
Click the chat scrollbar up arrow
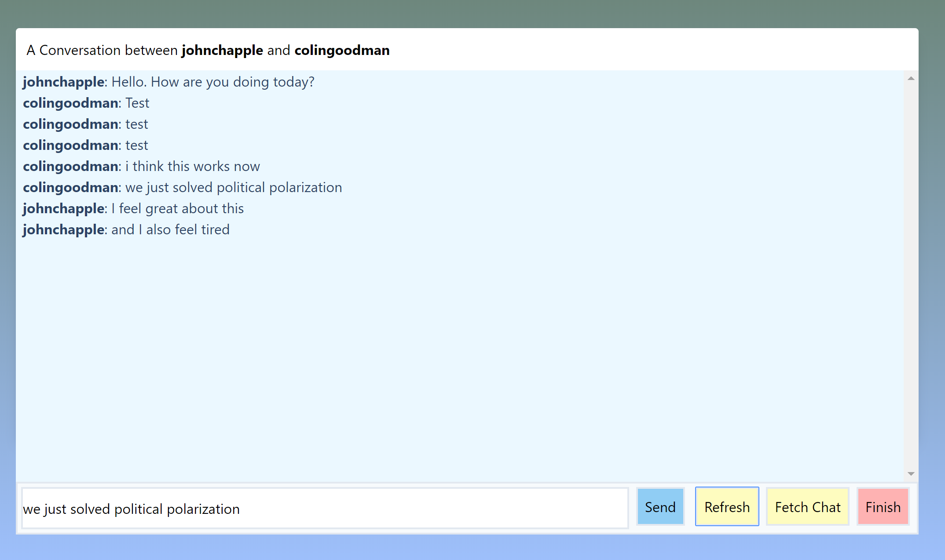pyautogui.click(x=911, y=79)
